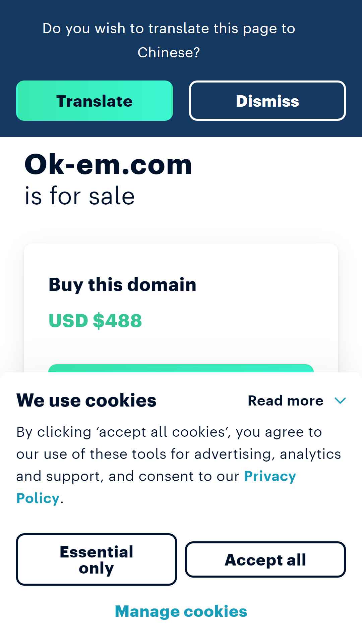Viewport: 362px width, 644px height.
Task: Click the is for sale subtitle
Action: pyautogui.click(x=79, y=196)
